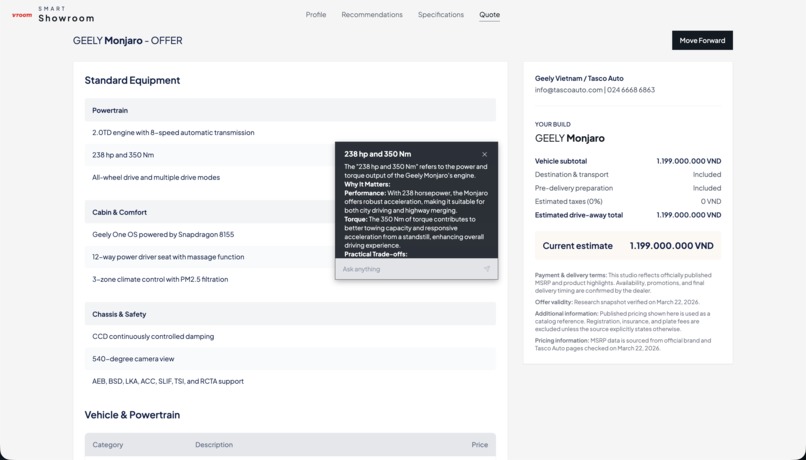This screenshot has width=806, height=460.
Task: Click the Description column header
Action: click(214, 445)
